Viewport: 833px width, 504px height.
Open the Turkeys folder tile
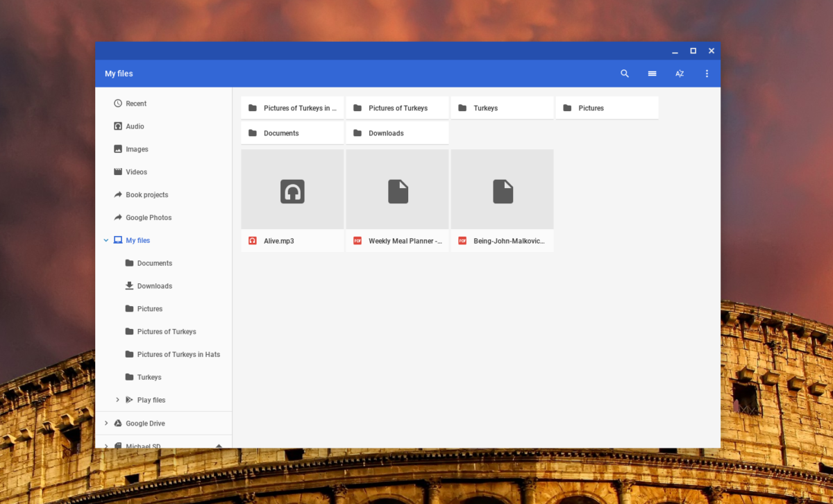tap(503, 108)
